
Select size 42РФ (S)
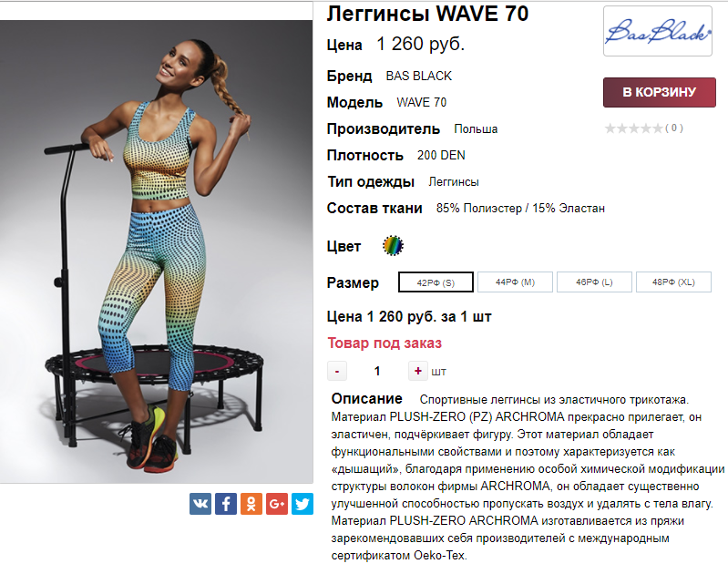[x=436, y=282]
